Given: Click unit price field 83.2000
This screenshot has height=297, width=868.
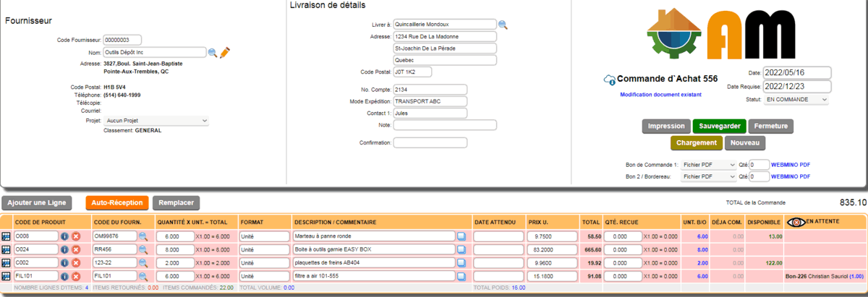Looking at the screenshot, I should pos(551,249).
